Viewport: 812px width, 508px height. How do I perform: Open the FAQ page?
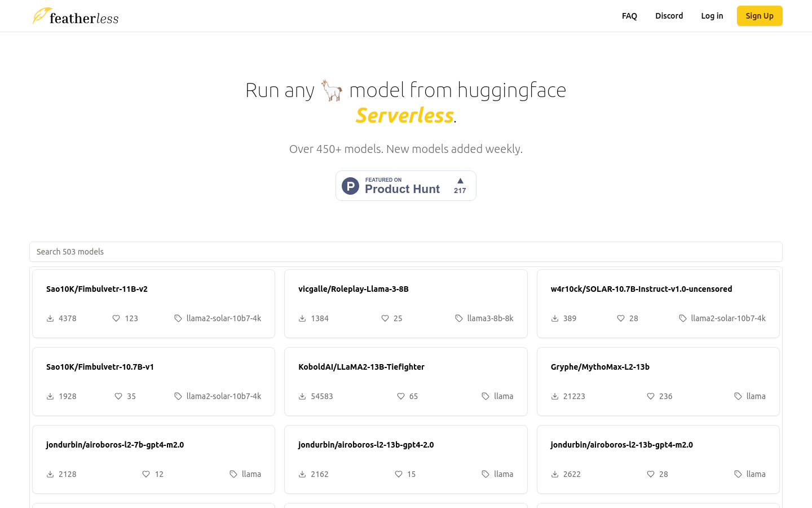(x=629, y=16)
